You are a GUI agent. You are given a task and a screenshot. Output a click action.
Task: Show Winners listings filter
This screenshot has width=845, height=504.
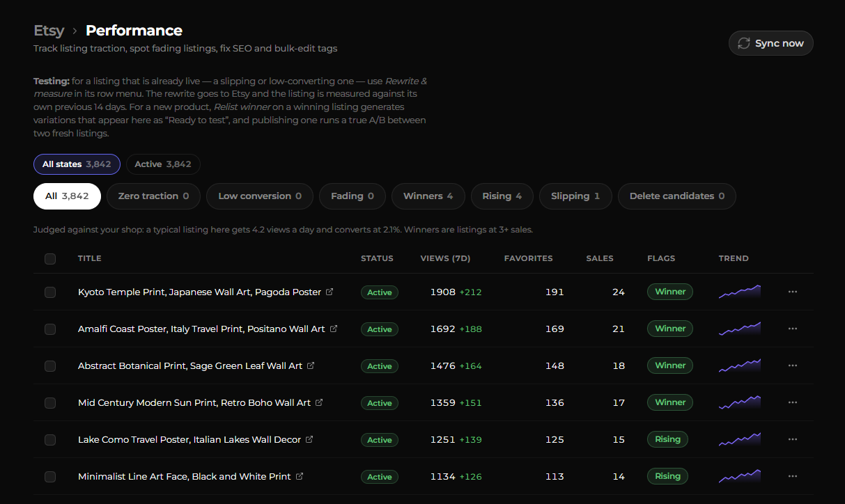pos(428,196)
